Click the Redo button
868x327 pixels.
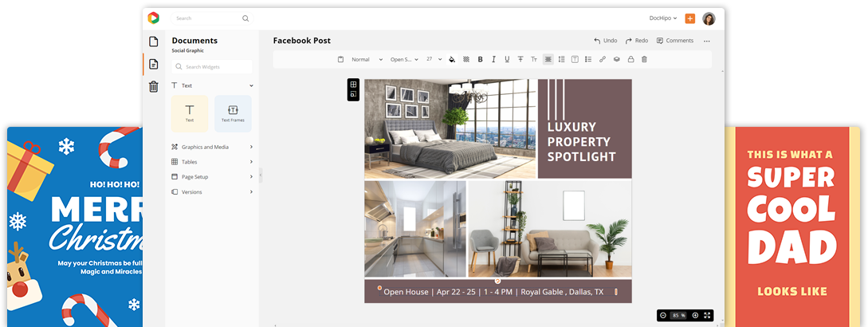(x=637, y=41)
